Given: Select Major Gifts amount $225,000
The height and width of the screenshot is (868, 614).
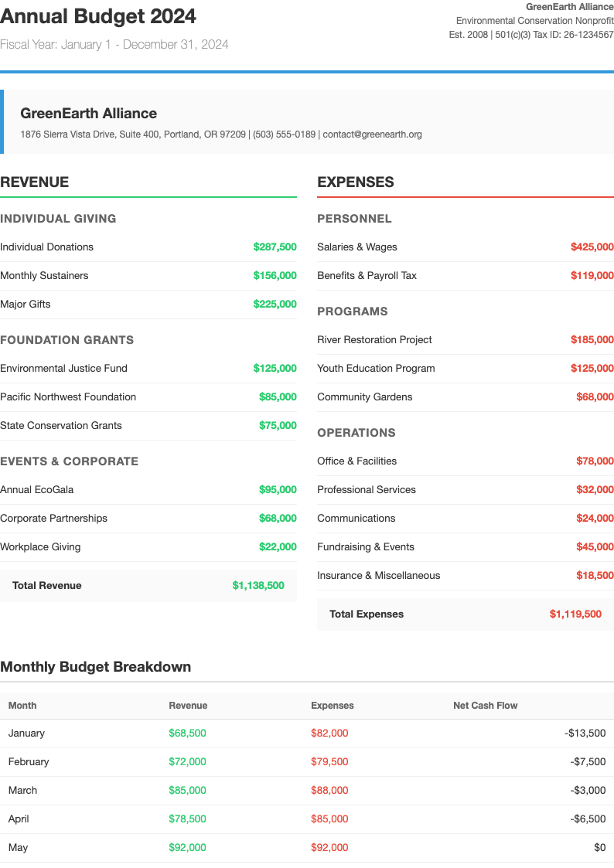Looking at the screenshot, I should (x=275, y=304).
